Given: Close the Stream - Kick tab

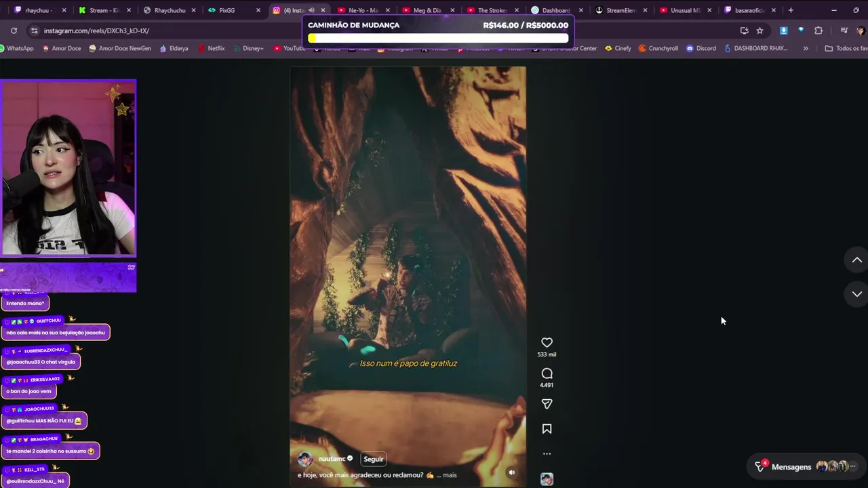Looking at the screenshot, I should tap(128, 10).
